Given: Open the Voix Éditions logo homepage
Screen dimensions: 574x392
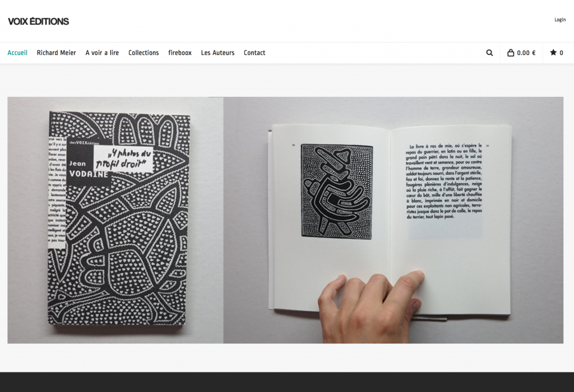Looking at the screenshot, I should point(39,22).
